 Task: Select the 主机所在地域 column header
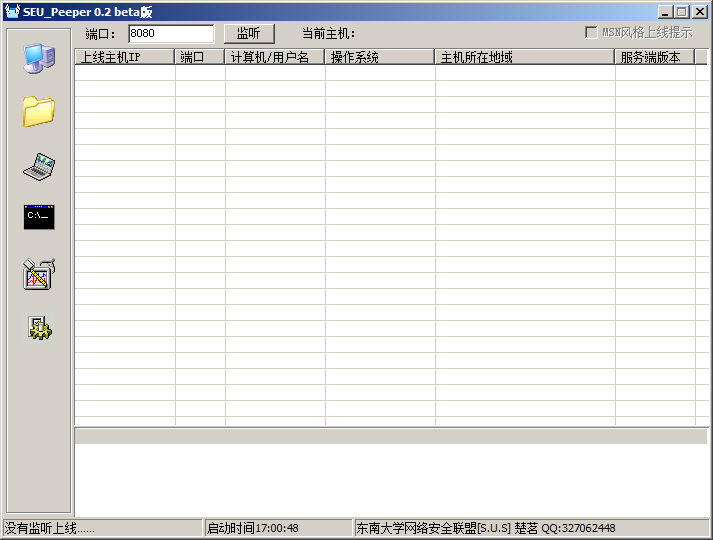(x=525, y=57)
